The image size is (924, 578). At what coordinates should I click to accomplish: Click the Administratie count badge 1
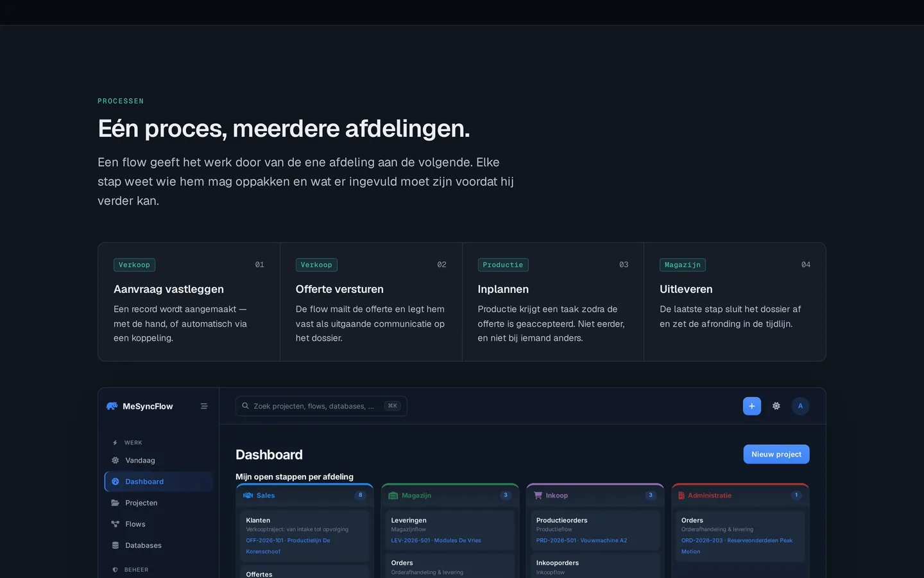click(x=796, y=495)
